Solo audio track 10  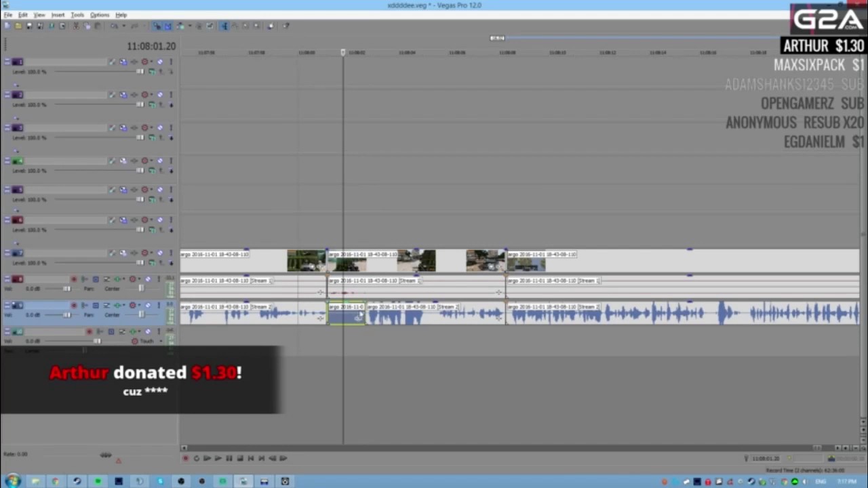tap(159, 331)
